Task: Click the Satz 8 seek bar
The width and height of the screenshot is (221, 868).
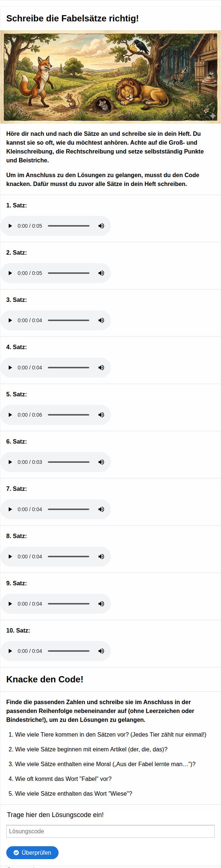Action: pos(69,557)
